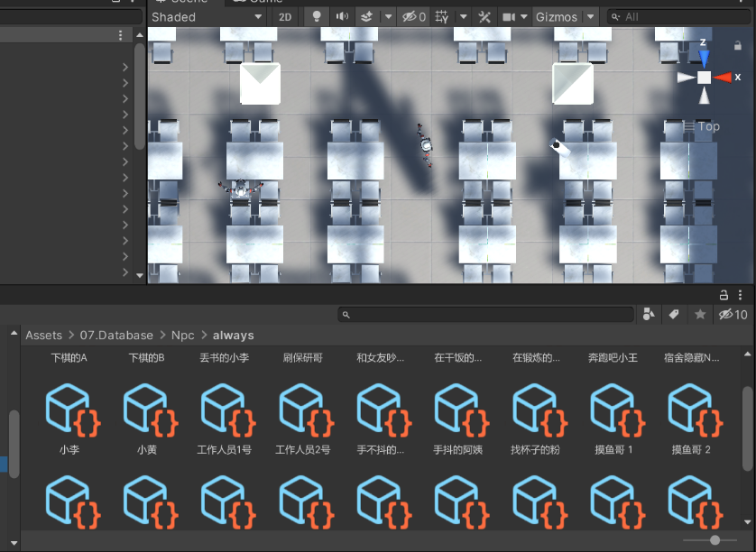Click the 下棋的A asset label
This screenshot has height=552, width=756.
point(69,358)
